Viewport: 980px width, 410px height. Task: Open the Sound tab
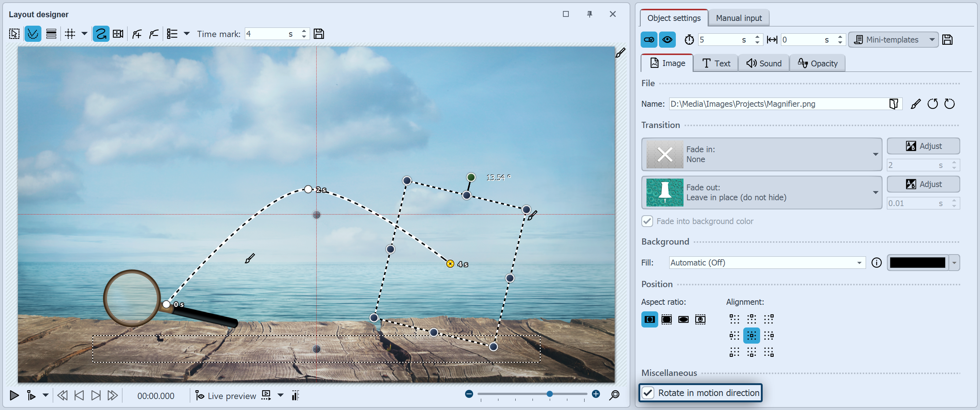pos(763,63)
